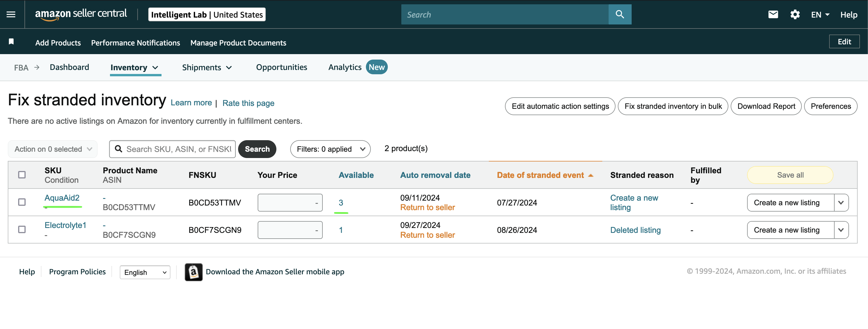Click stranded date 08/26/2024
The width and height of the screenshot is (868, 329).
point(517,230)
